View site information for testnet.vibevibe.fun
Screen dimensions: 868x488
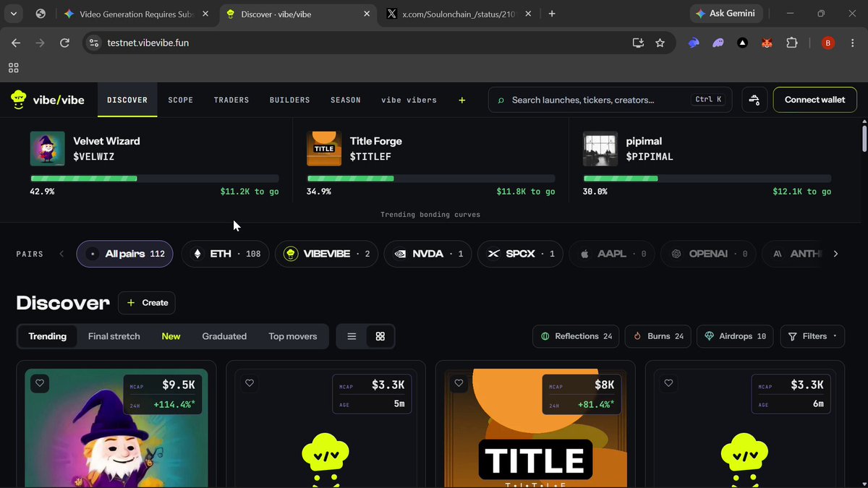93,43
